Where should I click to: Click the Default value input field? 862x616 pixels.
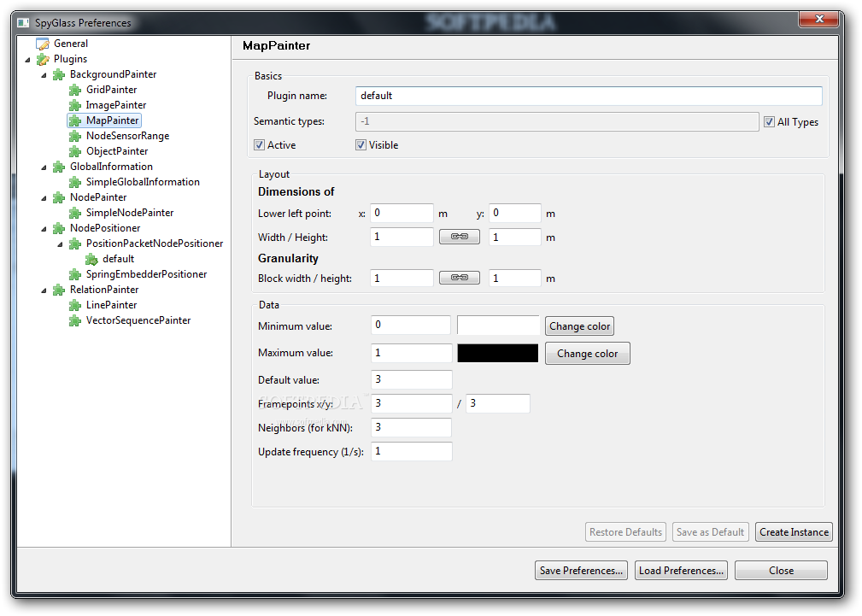pos(411,379)
